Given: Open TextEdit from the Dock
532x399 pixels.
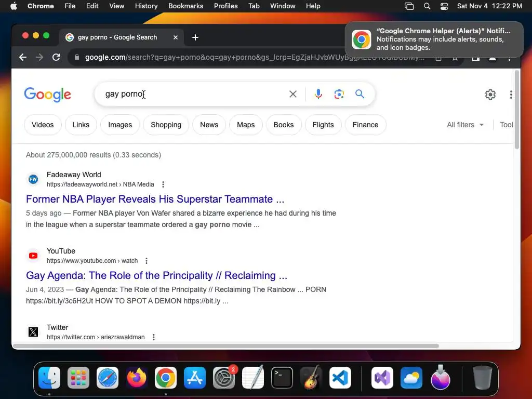Looking at the screenshot, I should point(253,378).
